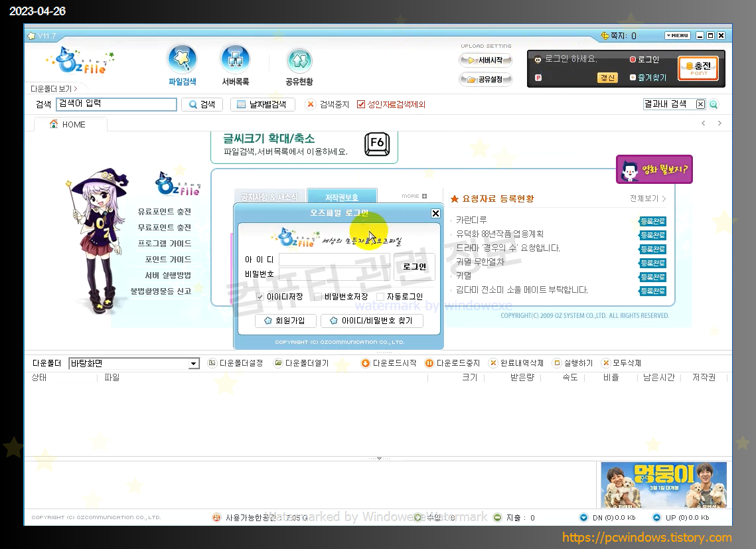Open the 영화 뭘보지? banner

(654, 169)
